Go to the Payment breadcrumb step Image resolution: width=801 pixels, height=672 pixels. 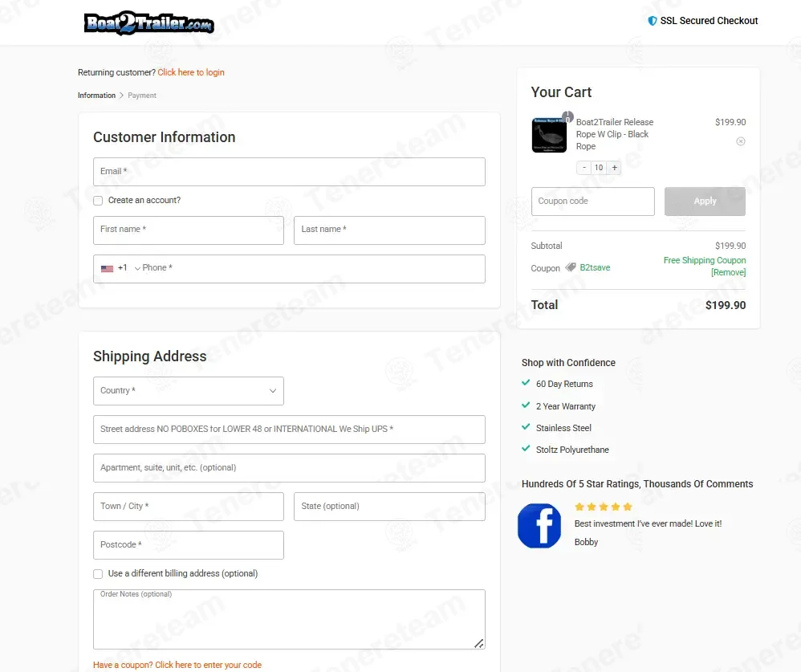coord(142,96)
